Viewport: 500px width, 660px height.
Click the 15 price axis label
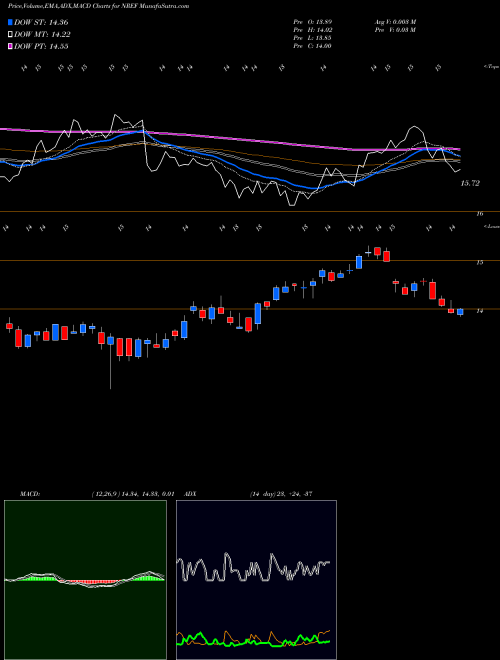pyautogui.click(x=479, y=263)
